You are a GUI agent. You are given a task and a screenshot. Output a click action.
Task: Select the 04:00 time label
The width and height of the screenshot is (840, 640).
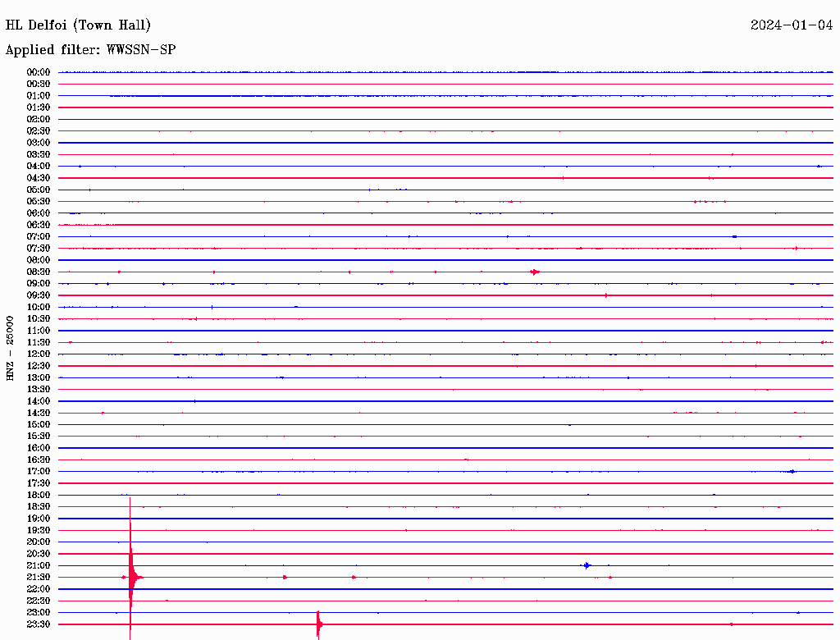[39, 167]
